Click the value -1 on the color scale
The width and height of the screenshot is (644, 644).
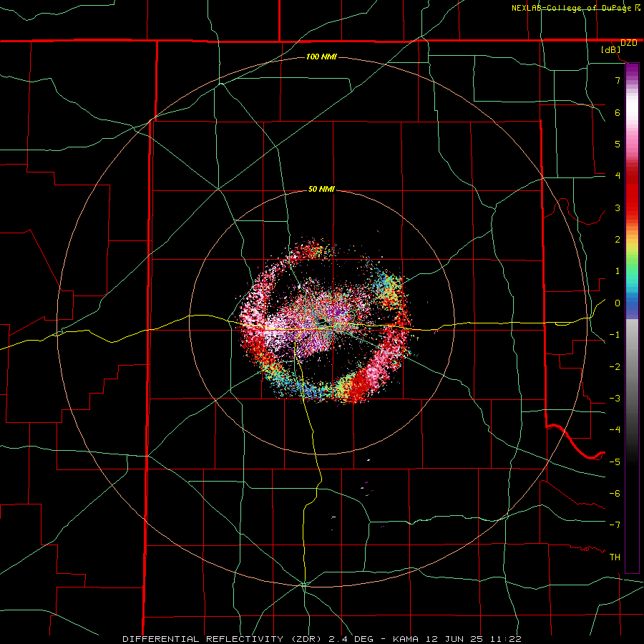(x=615, y=335)
